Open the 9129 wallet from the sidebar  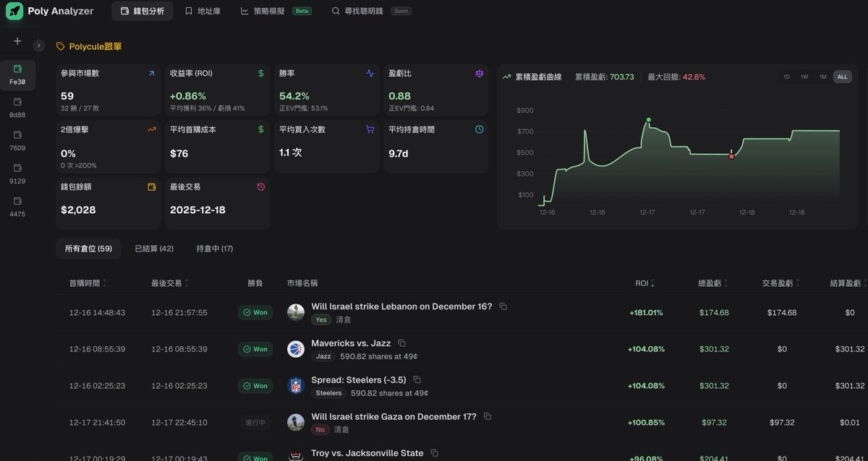[16, 175]
